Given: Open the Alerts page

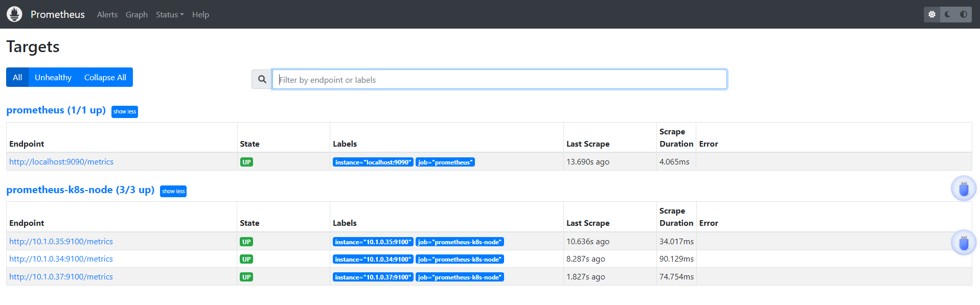Looking at the screenshot, I should tap(107, 14).
